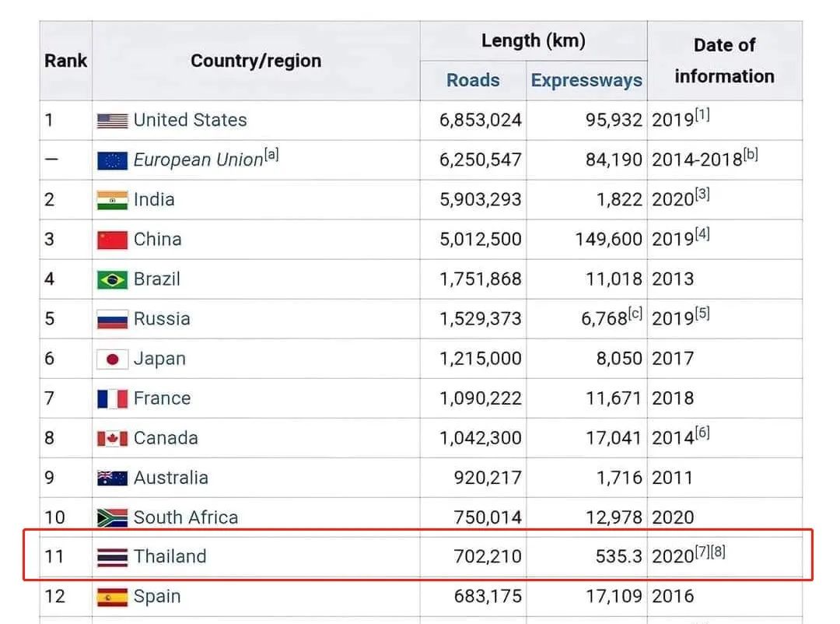
Task: Click the China flag icon
Action: click(112, 240)
